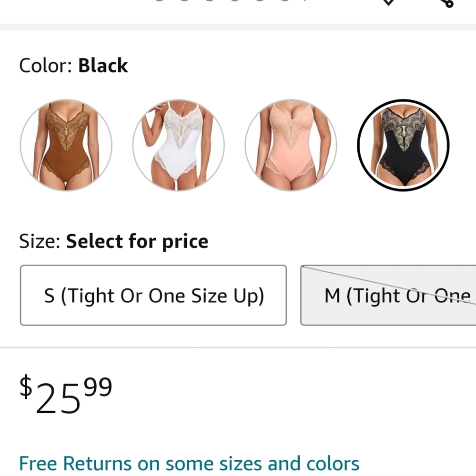Open Free Returns on some sizes link
The image size is (476, 476).
(x=189, y=464)
